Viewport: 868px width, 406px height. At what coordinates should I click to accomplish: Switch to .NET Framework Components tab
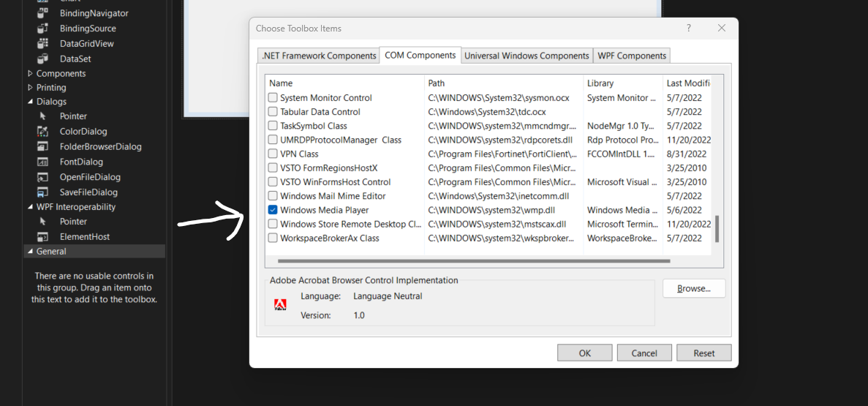[319, 56]
